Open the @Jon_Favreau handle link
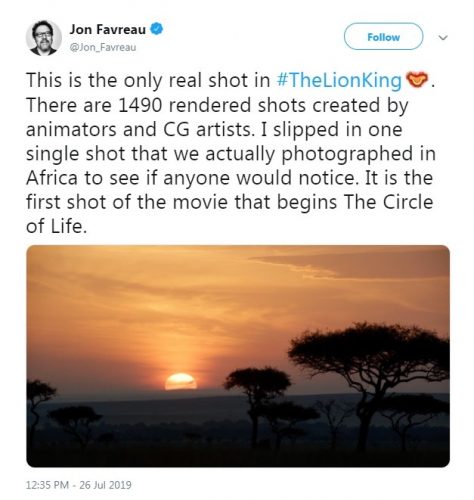Screen dimensions: 474x500 pyautogui.click(x=103, y=47)
